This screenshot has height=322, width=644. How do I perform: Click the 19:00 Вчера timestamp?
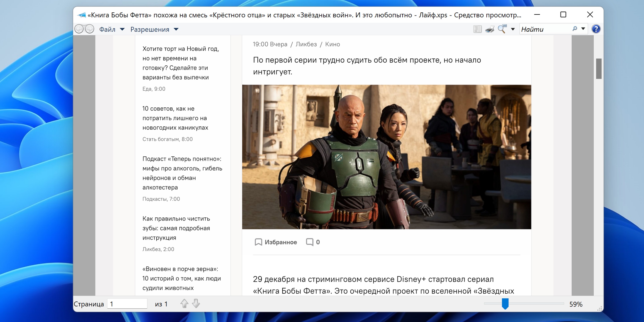tap(270, 44)
